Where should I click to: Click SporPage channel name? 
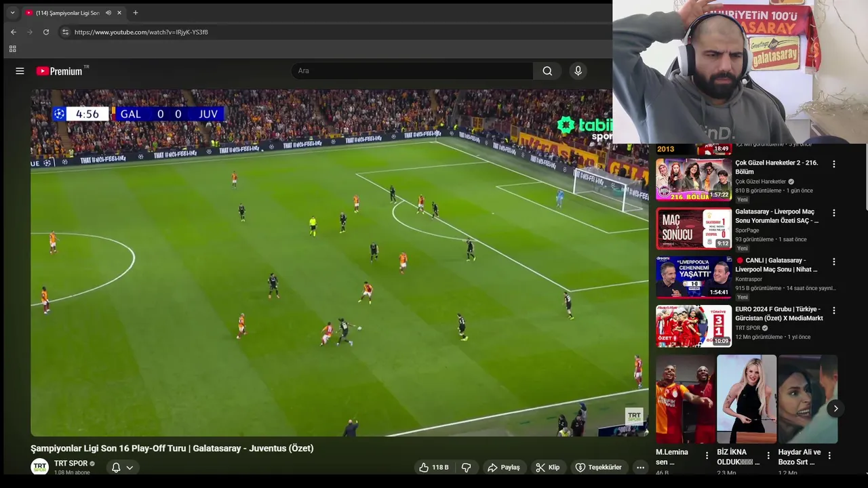[x=747, y=230]
